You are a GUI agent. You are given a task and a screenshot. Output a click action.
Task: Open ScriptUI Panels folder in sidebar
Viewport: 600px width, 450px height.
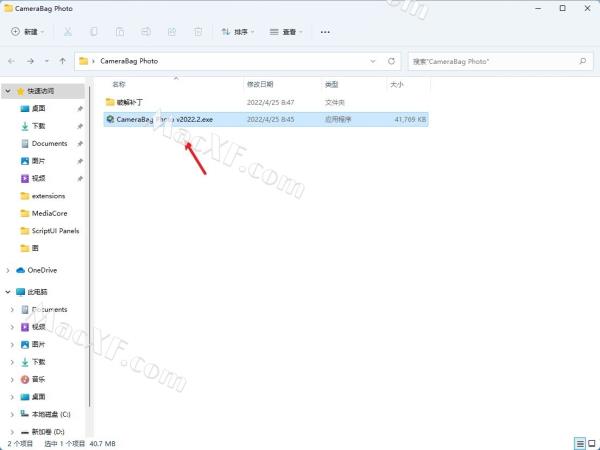tap(55, 231)
